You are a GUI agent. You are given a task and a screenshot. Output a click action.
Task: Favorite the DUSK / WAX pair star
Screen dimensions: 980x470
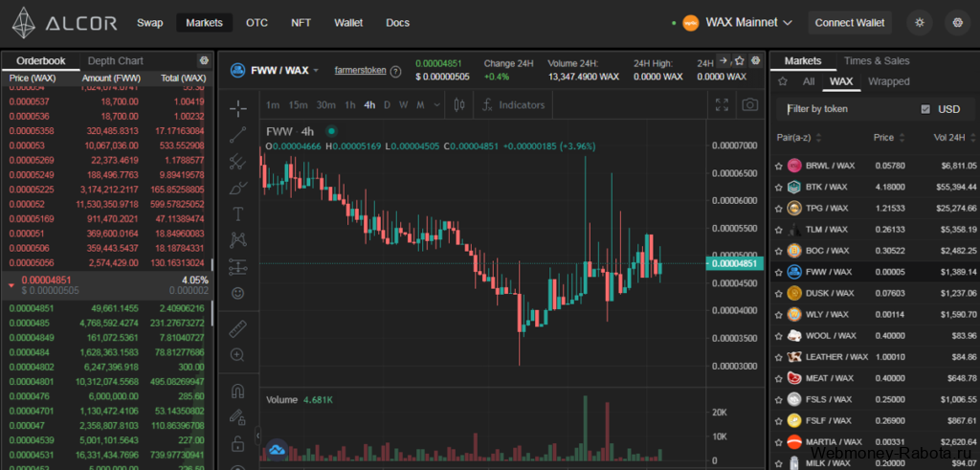779,293
